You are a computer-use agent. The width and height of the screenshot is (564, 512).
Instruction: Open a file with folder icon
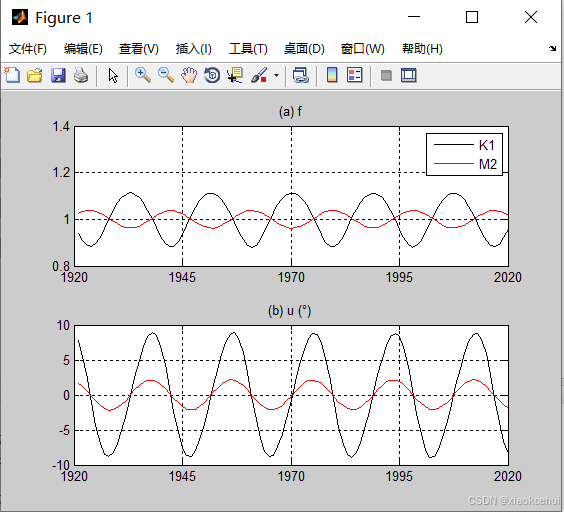pyautogui.click(x=35, y=76)
